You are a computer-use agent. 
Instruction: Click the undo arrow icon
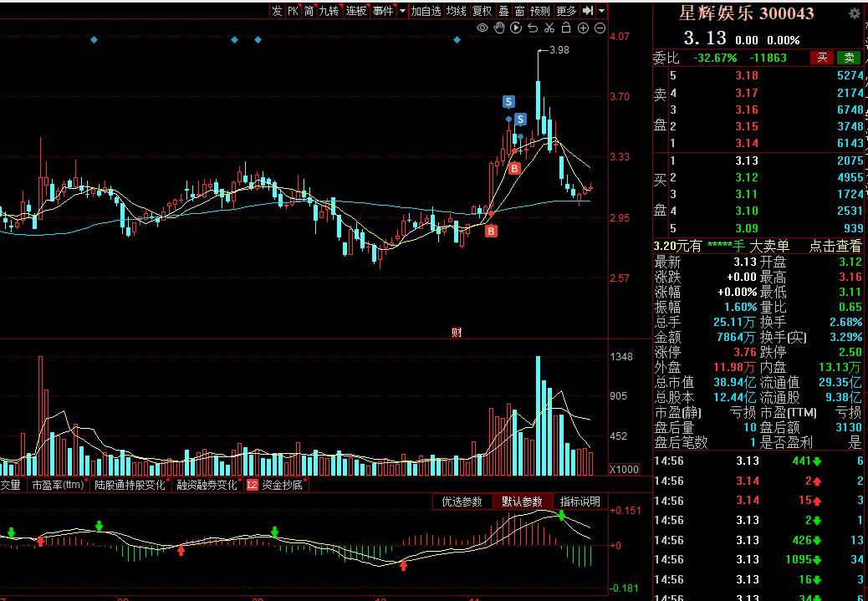point(533,28)
